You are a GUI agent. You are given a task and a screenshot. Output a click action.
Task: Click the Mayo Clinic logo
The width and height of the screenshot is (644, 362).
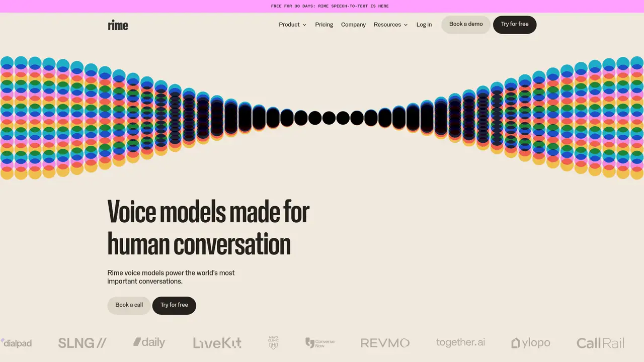(273, 343)
